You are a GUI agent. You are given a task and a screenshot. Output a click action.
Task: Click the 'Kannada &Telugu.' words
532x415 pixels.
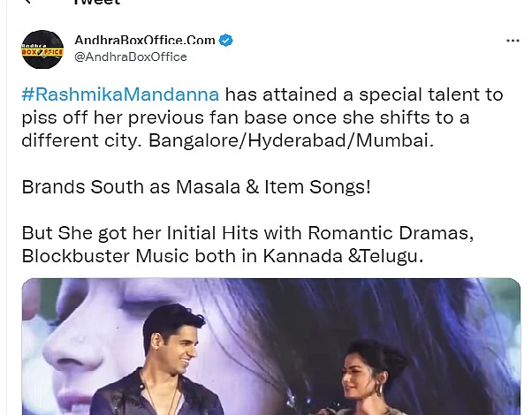[x=343, y=256]
